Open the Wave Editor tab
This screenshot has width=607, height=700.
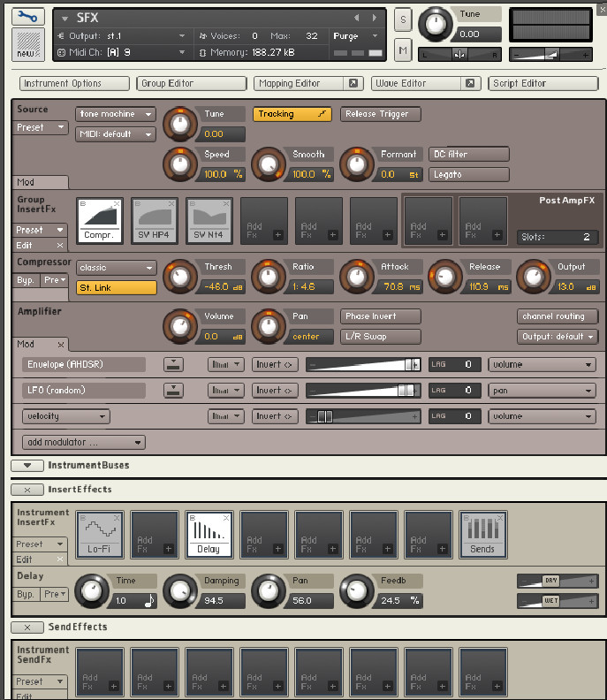pyautogui.click(x=416, y=83)
